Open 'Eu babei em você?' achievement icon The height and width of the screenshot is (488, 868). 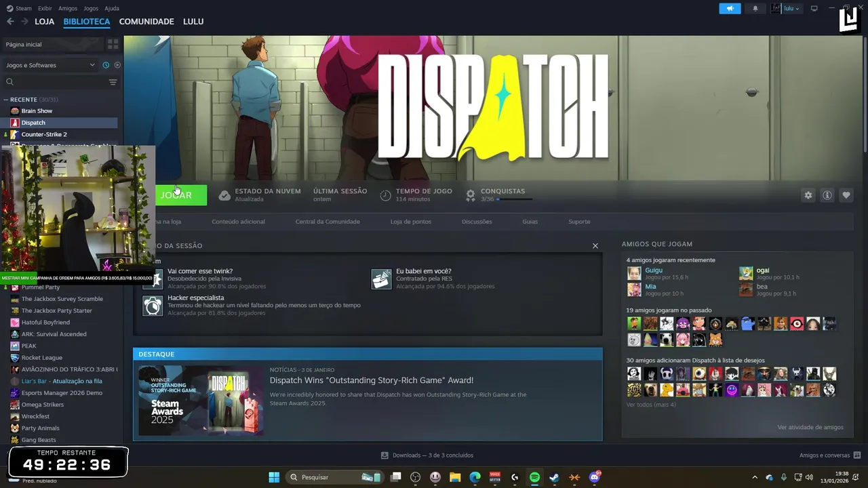(x=382, y=279)
